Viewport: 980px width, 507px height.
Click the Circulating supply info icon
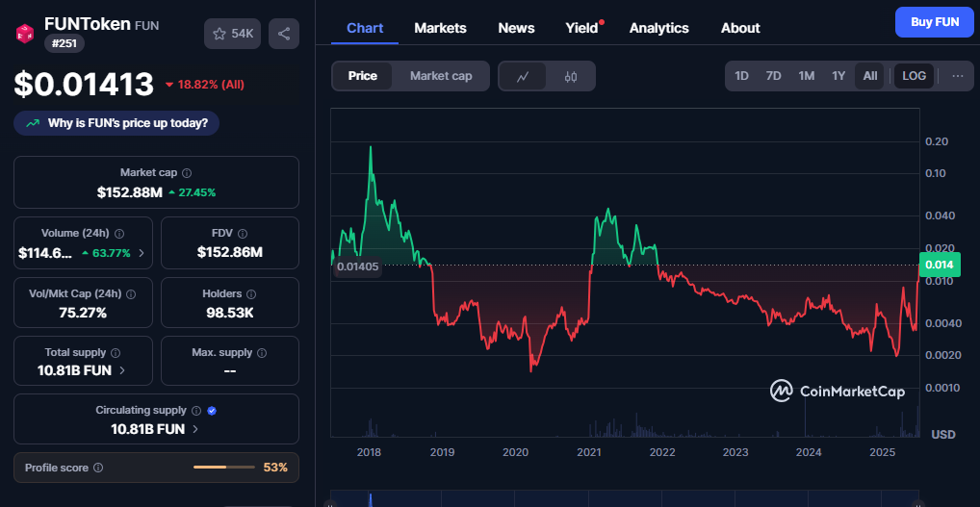coord(196,411)
